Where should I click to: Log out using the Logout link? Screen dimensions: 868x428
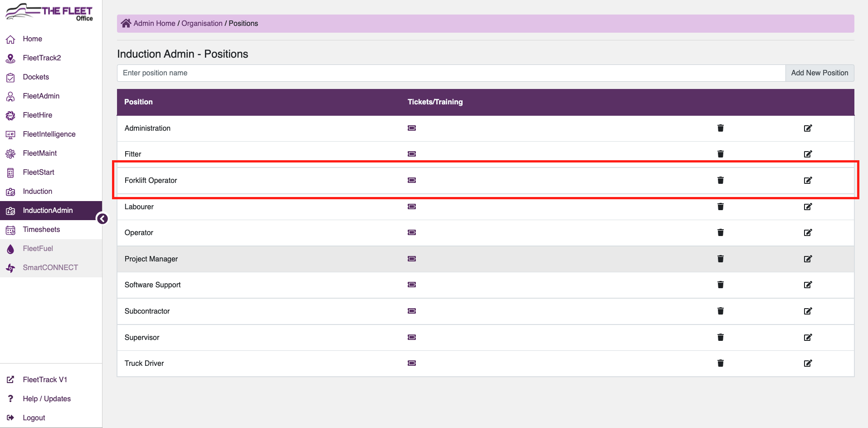[34, 418]
